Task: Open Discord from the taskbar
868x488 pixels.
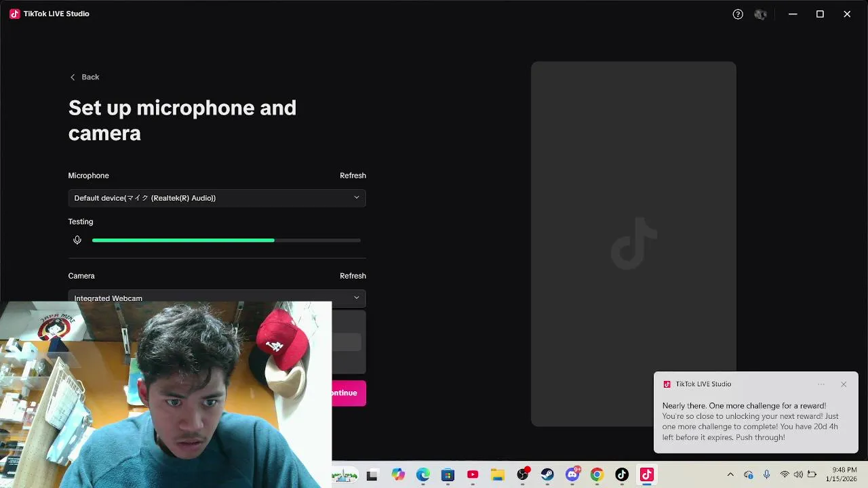Action: tap(572, 474)
